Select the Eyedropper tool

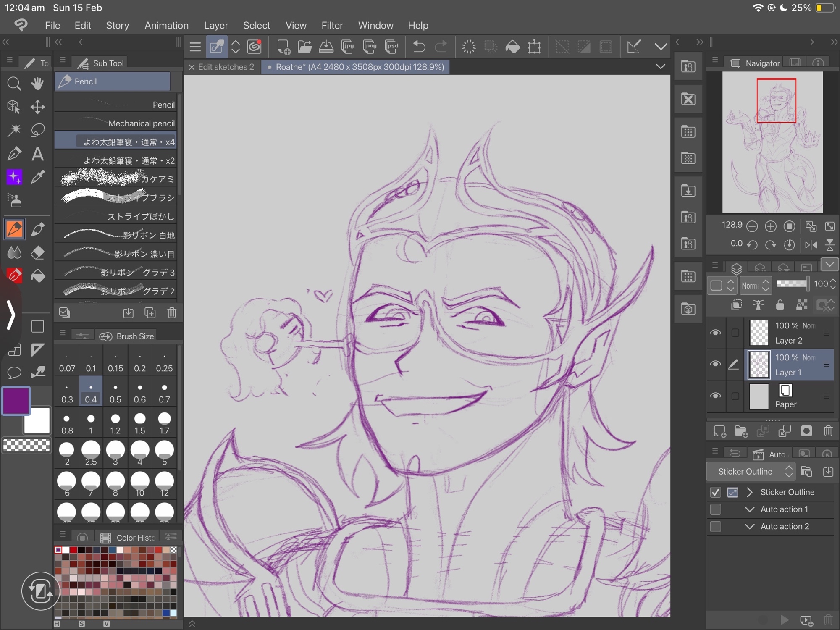pyautogui.click(x=38, y=177)
